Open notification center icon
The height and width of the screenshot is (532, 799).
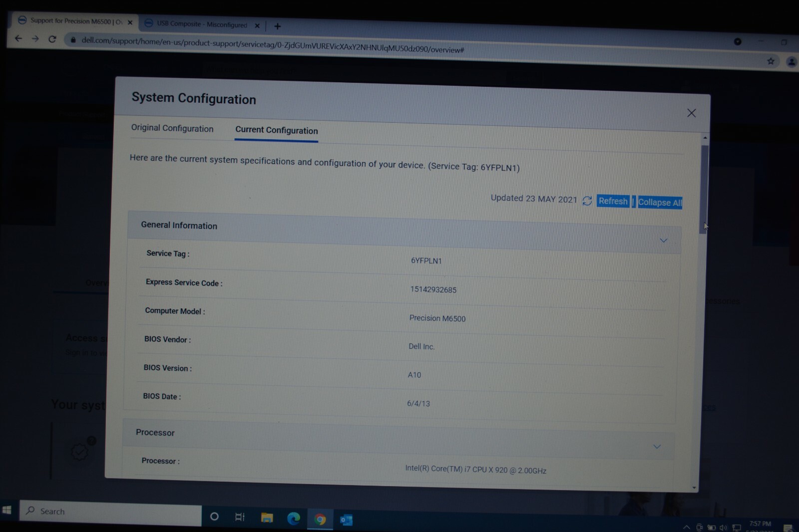(x=788, y=528)
